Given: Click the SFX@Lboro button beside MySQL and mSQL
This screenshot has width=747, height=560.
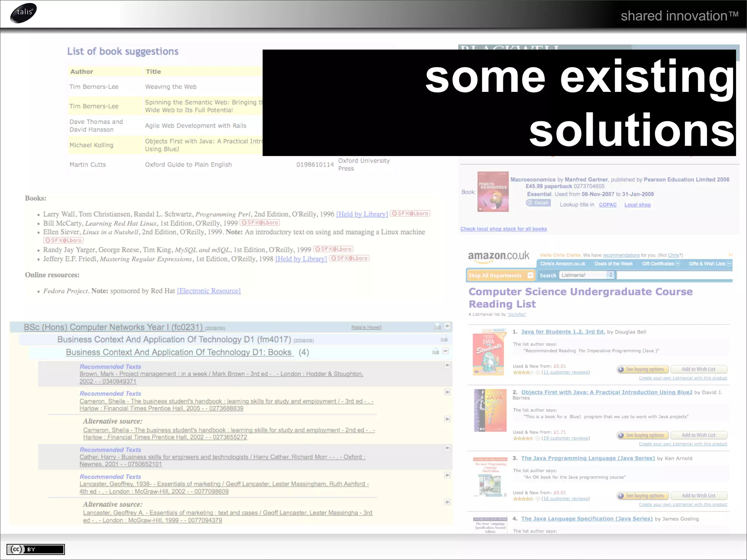Looking at the screenshot, I should click(333, 249).
